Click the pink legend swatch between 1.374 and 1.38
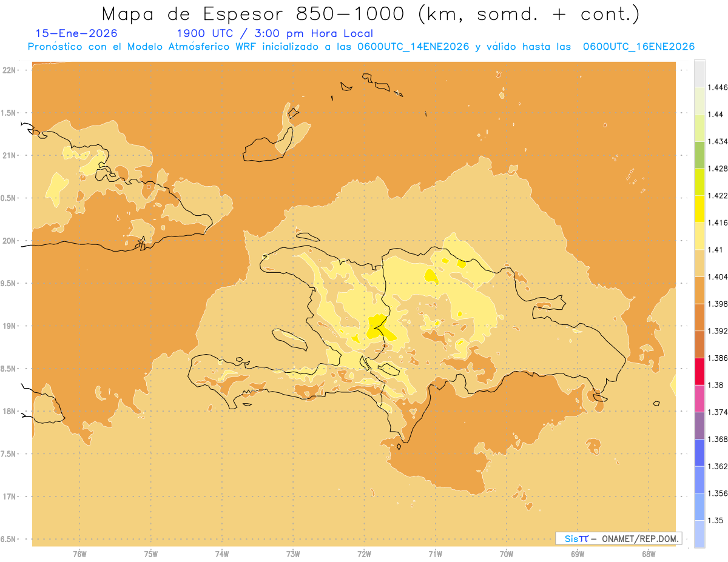 (x=699, y=398)
